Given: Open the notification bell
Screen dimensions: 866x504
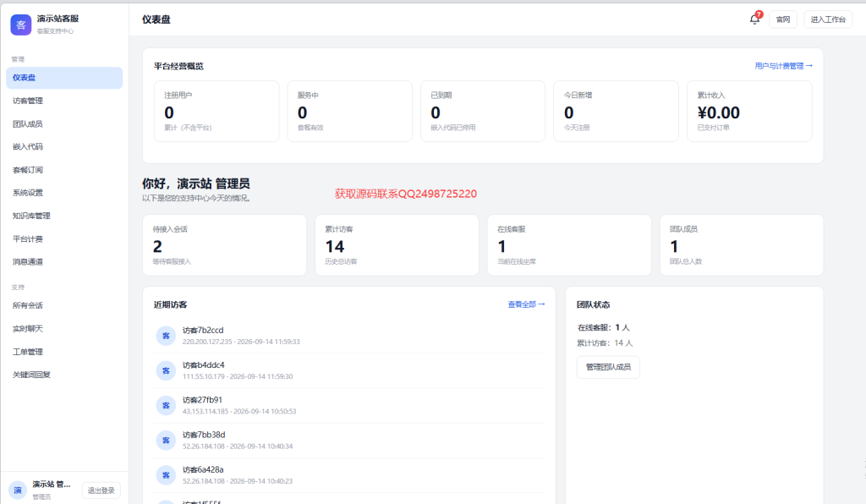Looking at the screenshot, I should pos(754,19).
